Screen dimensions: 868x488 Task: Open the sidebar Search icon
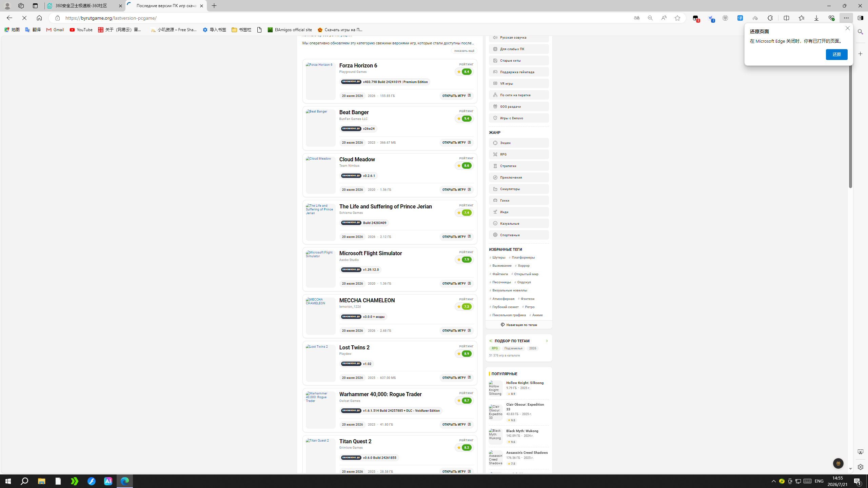pos(860,32)
